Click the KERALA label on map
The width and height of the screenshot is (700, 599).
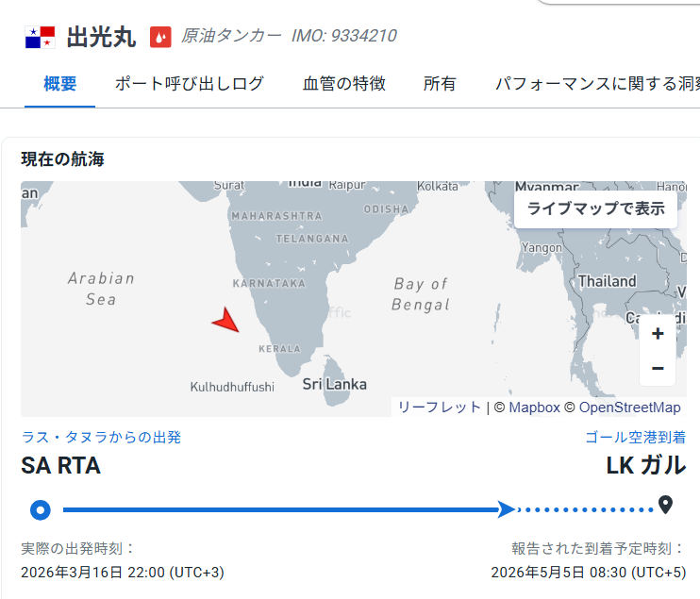tap(279, 349)
